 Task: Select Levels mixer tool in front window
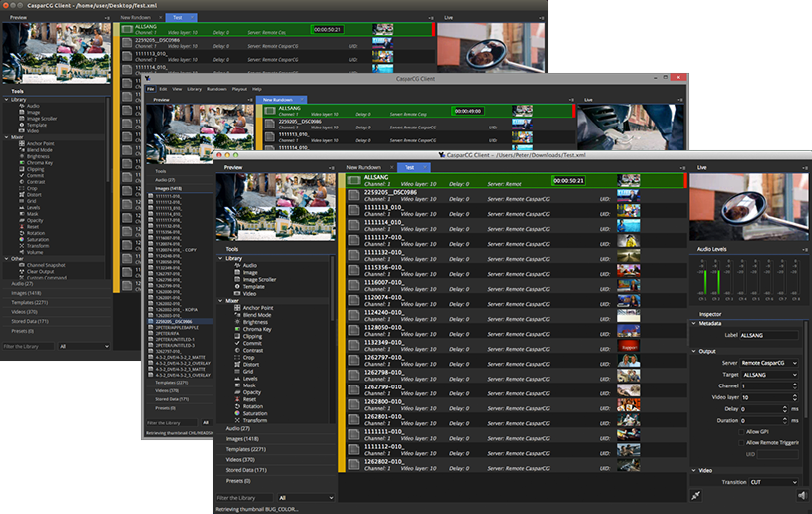(246, 379)
